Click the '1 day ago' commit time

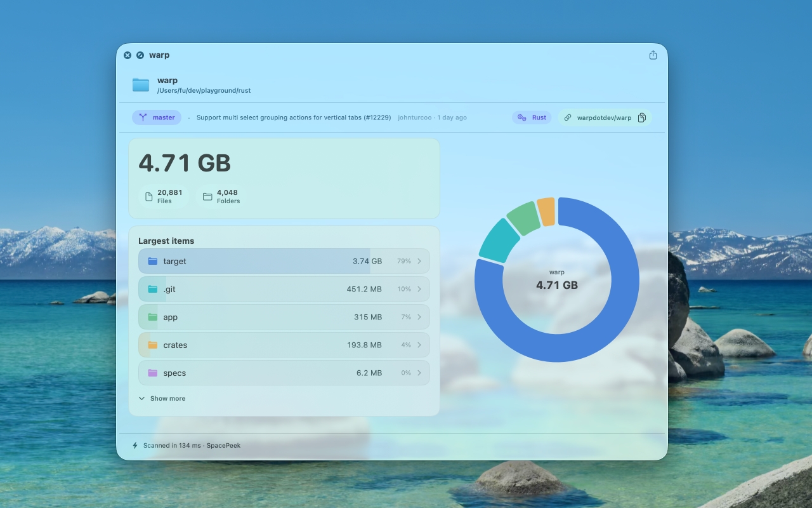452,117
